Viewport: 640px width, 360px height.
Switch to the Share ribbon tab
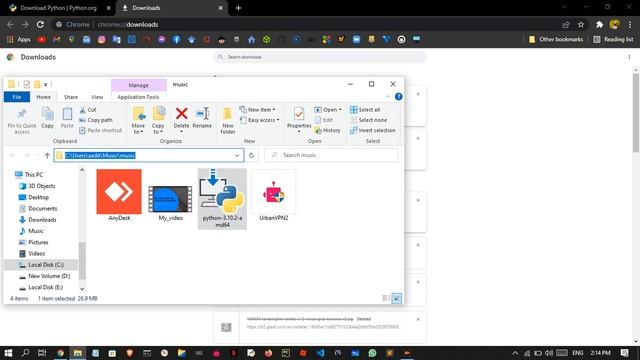[x=71, y=97]
